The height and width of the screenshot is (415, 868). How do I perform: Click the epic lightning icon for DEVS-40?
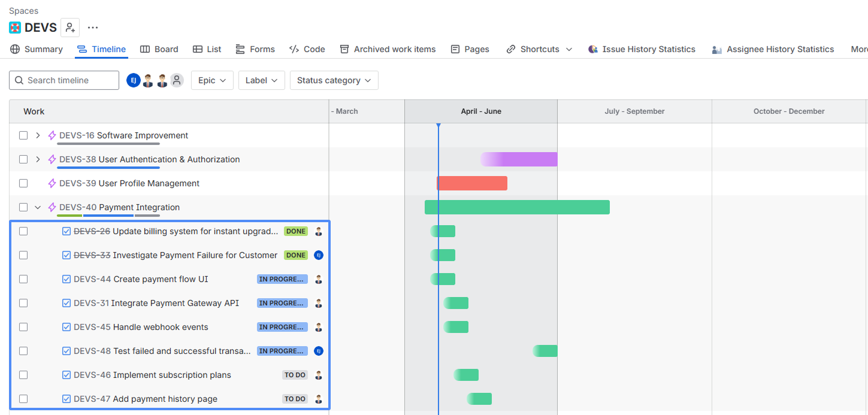click(52, 207)
